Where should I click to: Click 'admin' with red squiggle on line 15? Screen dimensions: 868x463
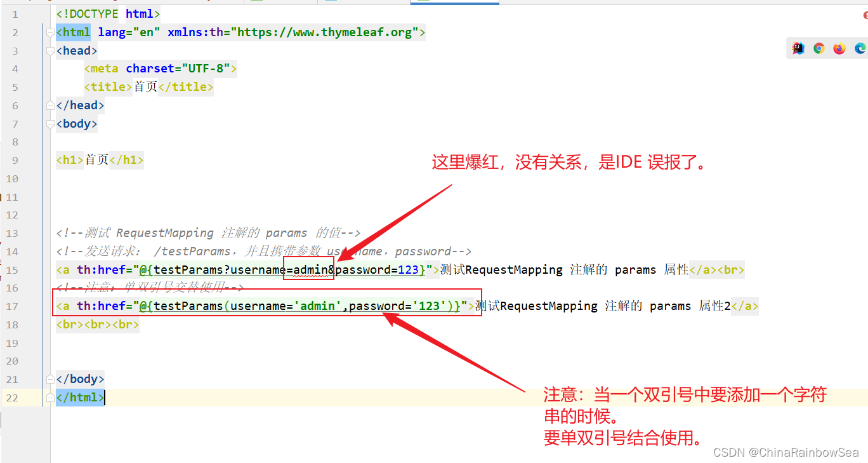311,270
